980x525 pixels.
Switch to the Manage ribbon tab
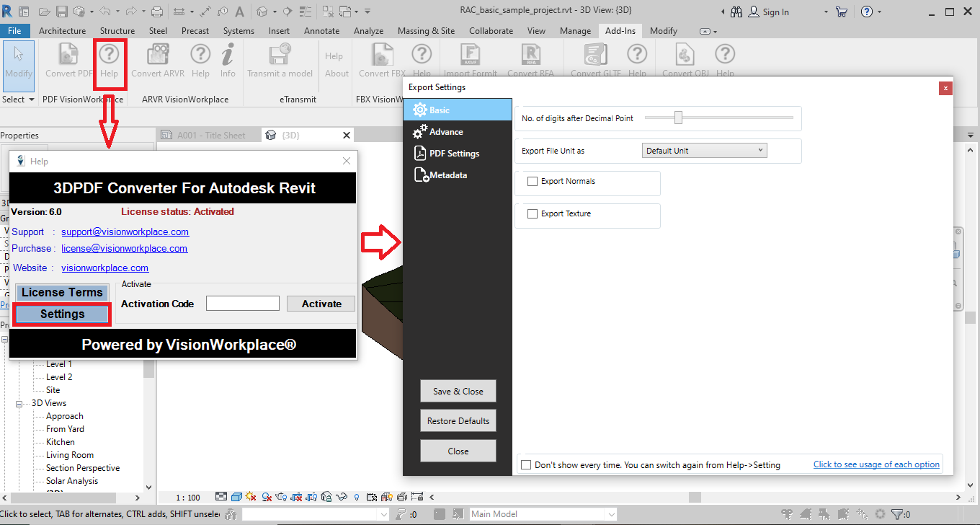(x=575, y=31)
